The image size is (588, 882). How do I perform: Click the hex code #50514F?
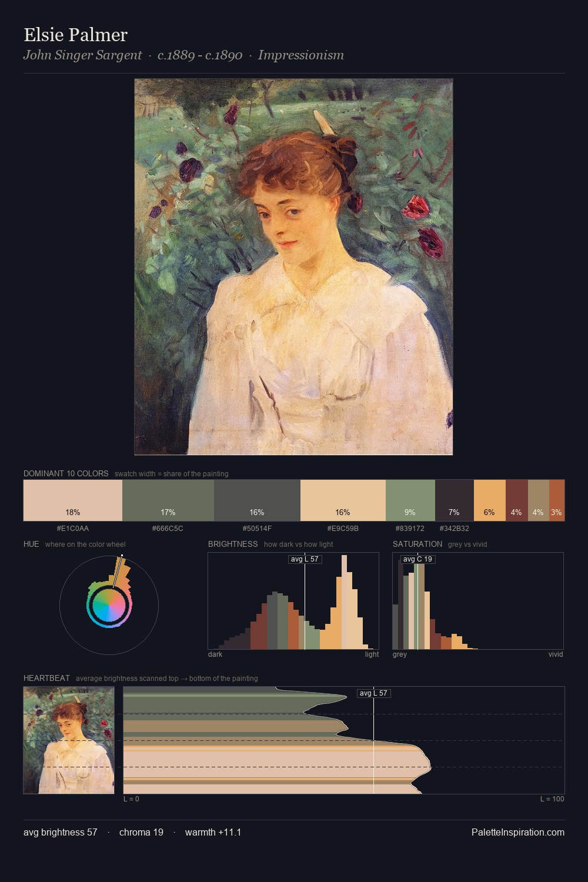click(257, 529)
